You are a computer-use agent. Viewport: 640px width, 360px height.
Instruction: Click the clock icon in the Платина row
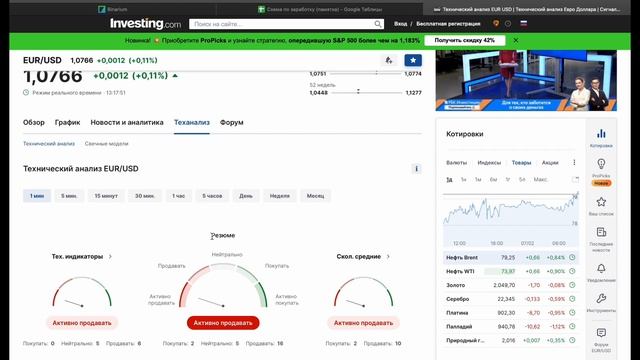[572, 313]
